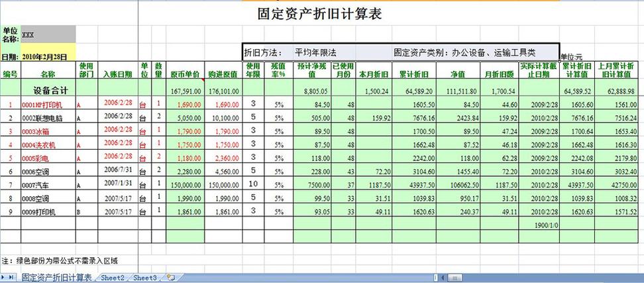Viewport: 644px width, 283px height.
Task: Select the date cell 2007/1/31
Action: click(118, 184)
